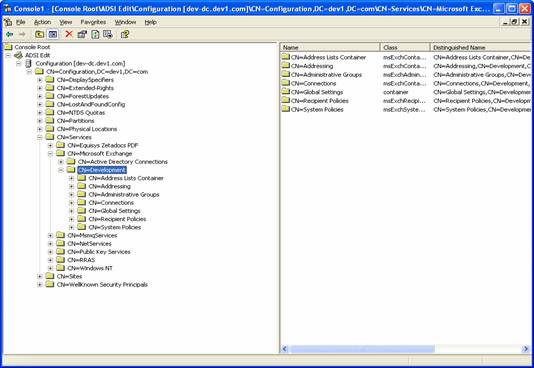Expand CN=Active Directory Connections node

click(61, 161)
